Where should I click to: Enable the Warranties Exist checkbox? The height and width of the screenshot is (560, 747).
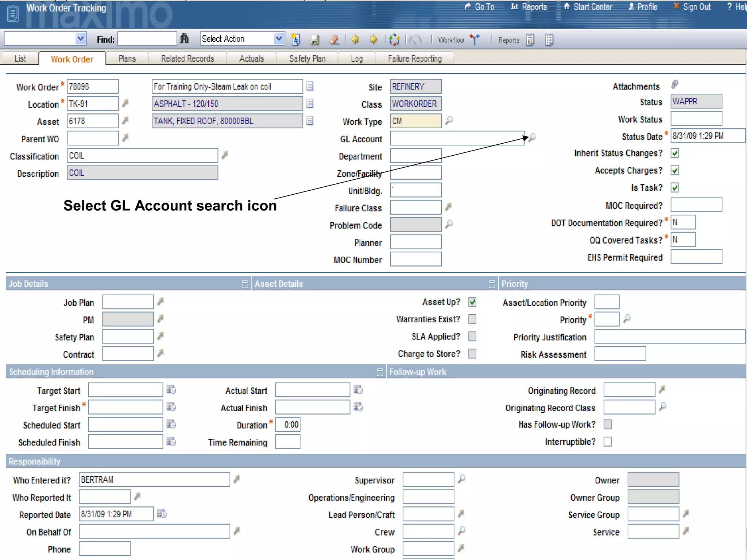pos(472,319)
